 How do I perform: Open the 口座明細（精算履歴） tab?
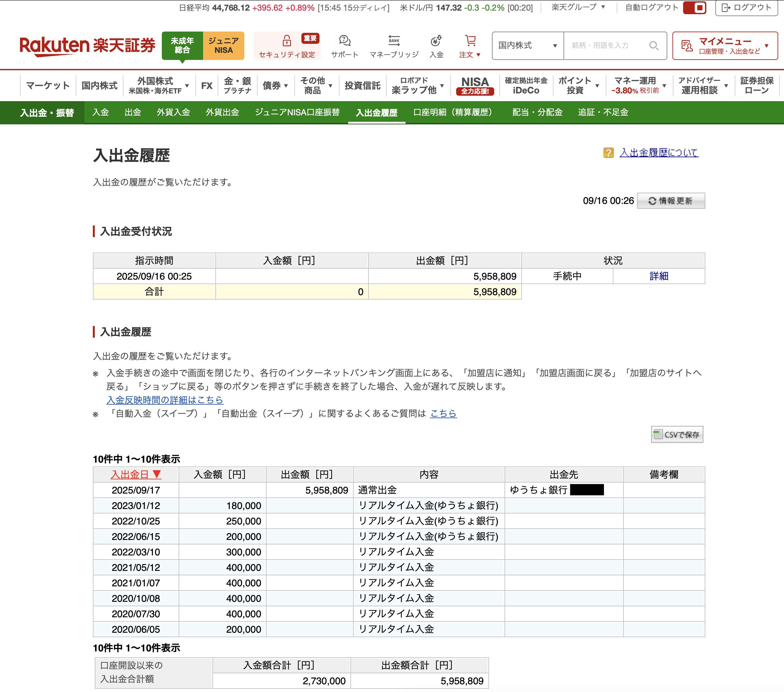[x=453, y=112]
